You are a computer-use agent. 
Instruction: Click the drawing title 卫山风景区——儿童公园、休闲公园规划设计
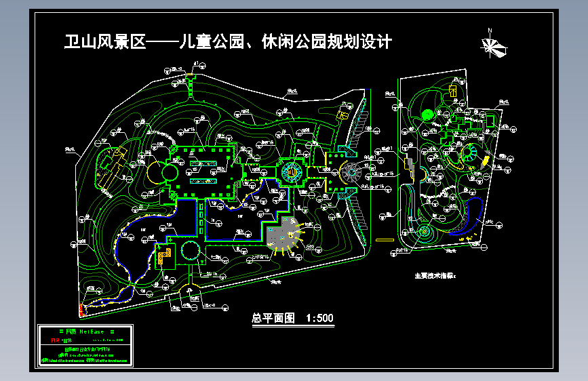[x=229, y=41]
